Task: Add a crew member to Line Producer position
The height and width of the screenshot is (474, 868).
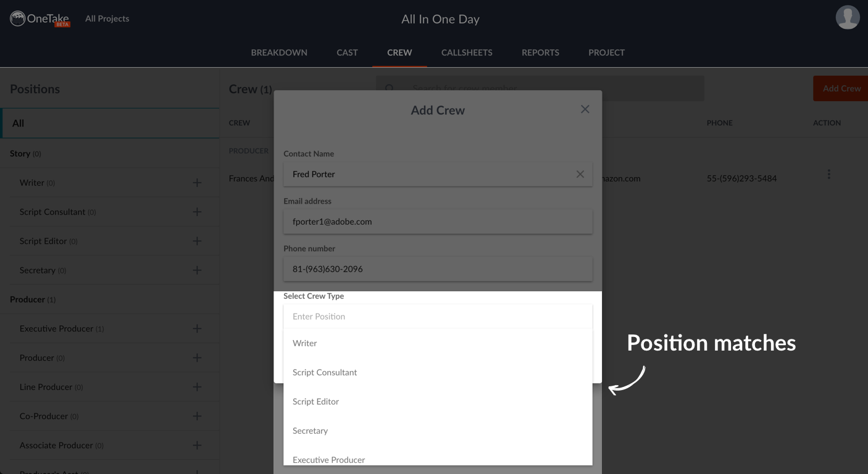Action: 197,387
